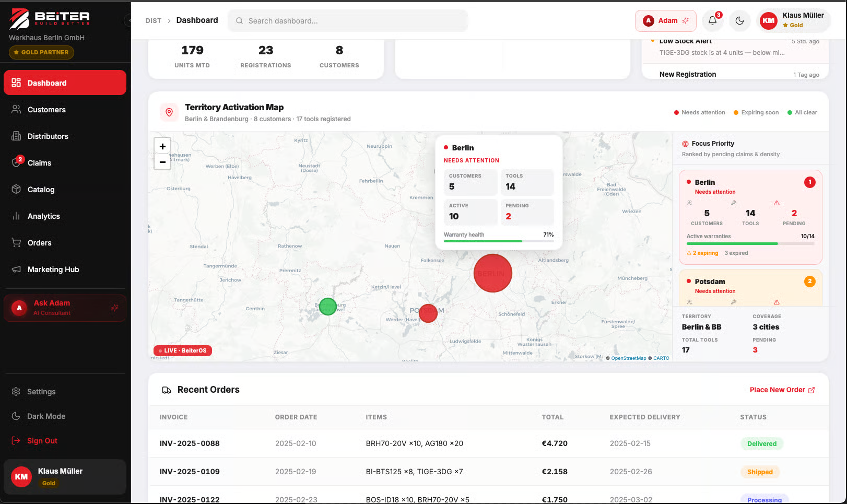Image resolution: width=847 pixels, height=504 pixels.
Task: Click the red Potsdam map marker
Action: (428, 313)
